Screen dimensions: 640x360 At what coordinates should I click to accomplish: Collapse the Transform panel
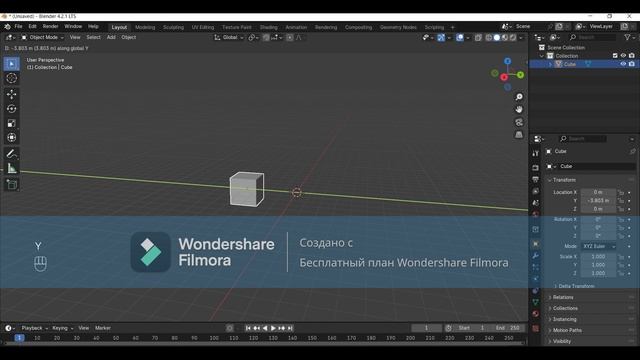564,180
